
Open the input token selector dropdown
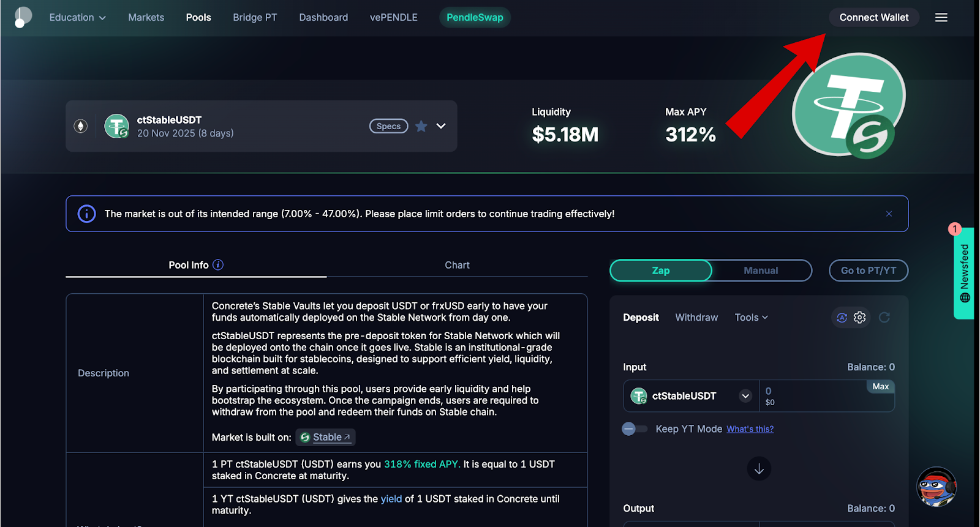coord(745,396)
